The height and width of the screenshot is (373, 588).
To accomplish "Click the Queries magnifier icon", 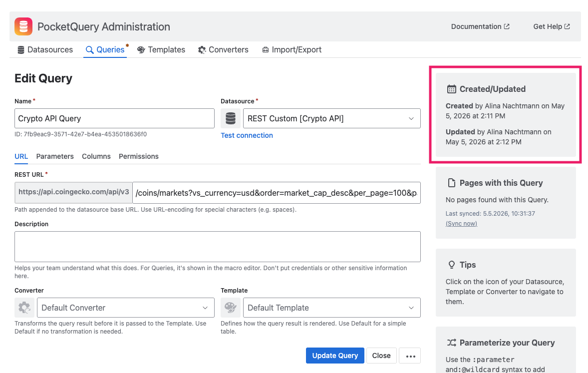I will pyautogui.click(x=89, y=50).
